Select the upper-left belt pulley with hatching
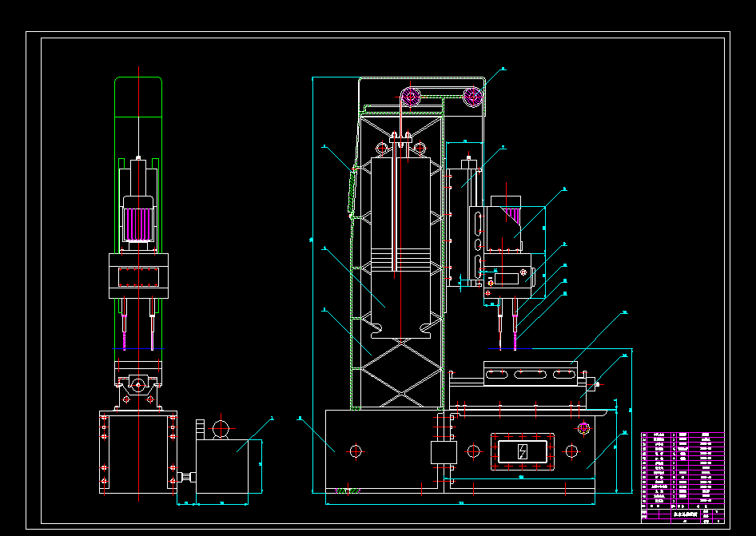Screen dimensions: 756x536 click(x=410, y=96)
